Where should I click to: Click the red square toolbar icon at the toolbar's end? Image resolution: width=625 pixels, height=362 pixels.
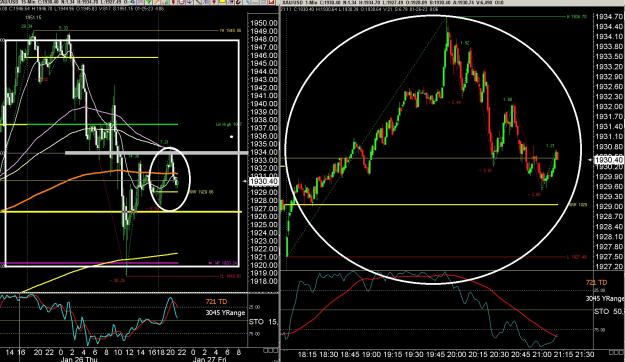tap(271, 2)
